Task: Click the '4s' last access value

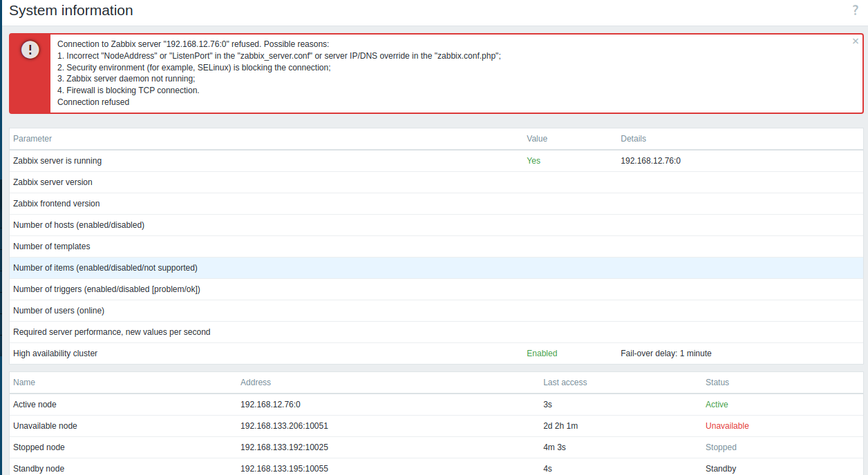Action: click(548, 469)
